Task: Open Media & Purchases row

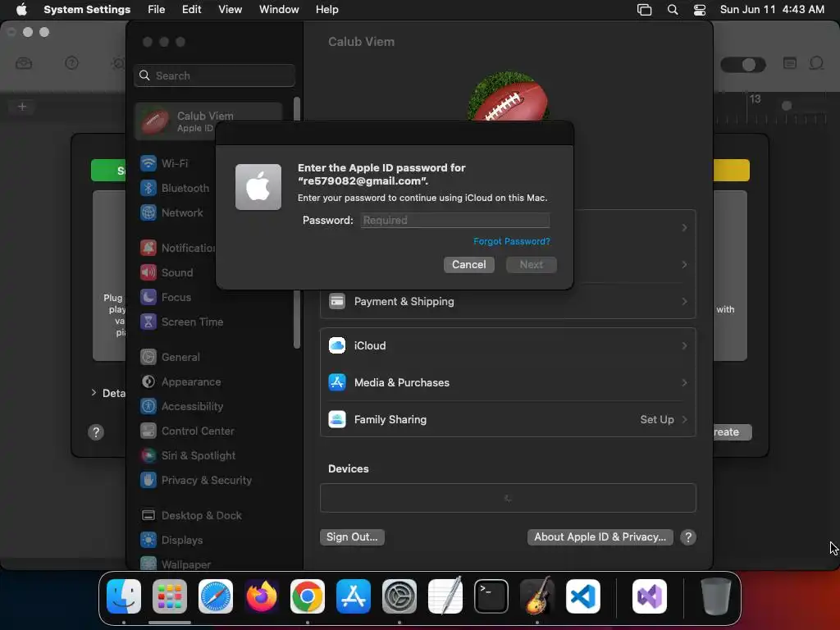Action: pyautogui.click(x=507, y=383)
